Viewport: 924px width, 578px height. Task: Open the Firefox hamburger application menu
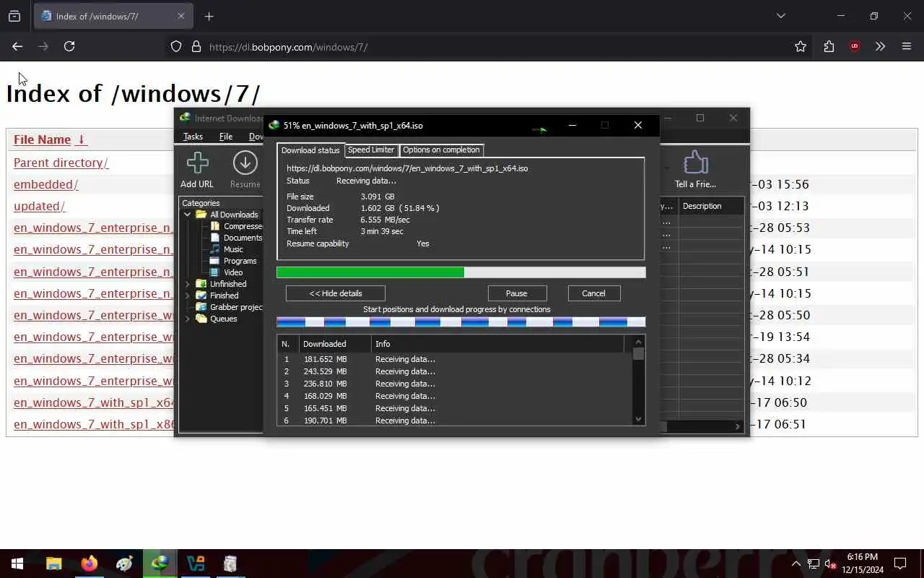tap(907, 46)
